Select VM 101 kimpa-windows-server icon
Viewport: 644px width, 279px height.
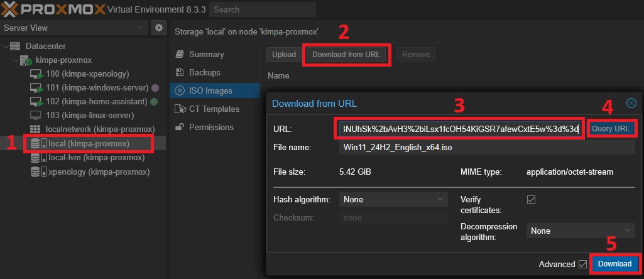(36, 88)
